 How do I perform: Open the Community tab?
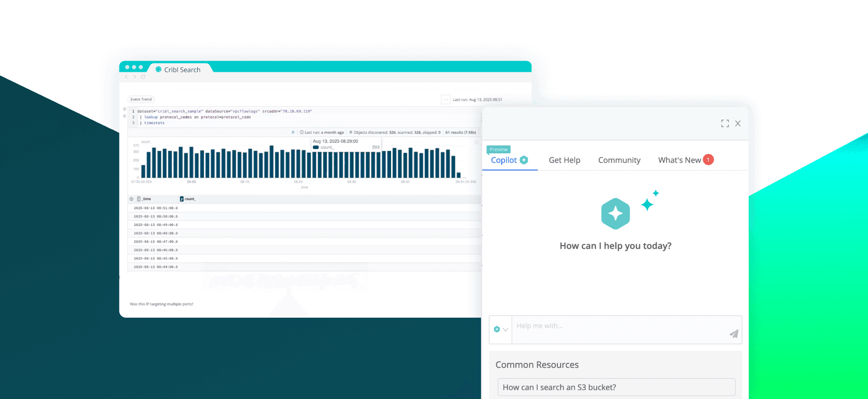[619, 160]
